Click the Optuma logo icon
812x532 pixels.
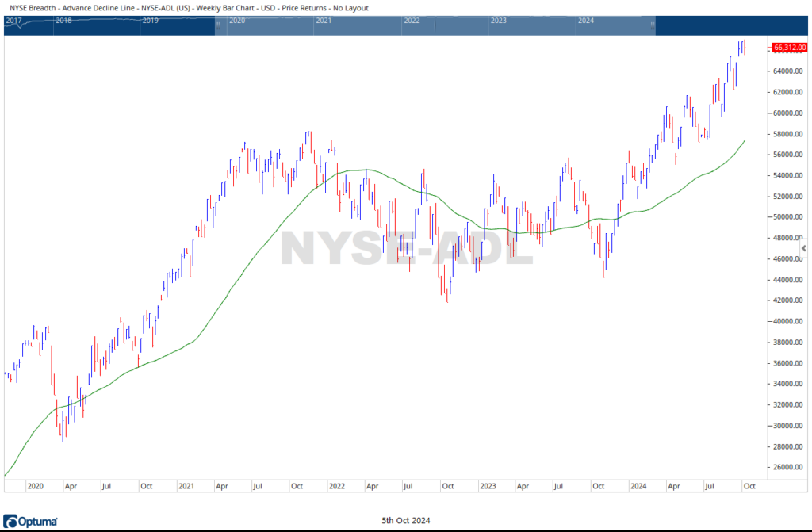[x=11, y=521]
